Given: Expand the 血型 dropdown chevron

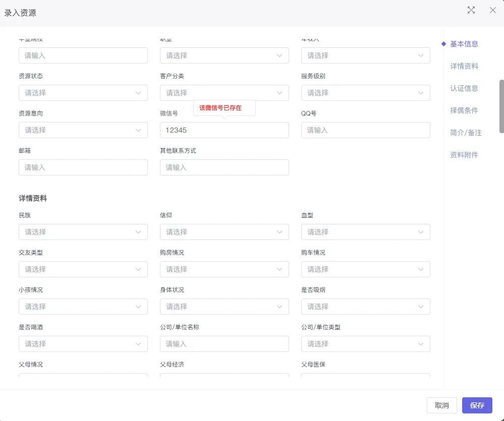Looking at the screenshot, I should [421, 232].
